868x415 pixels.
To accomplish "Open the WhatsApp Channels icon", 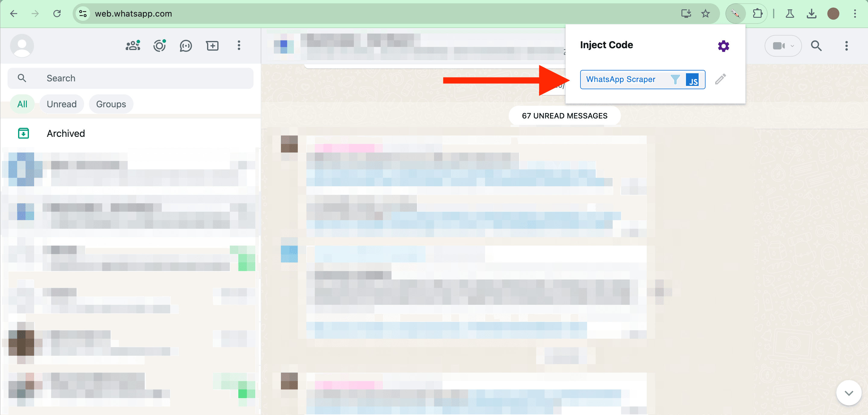I will (186, 46).
